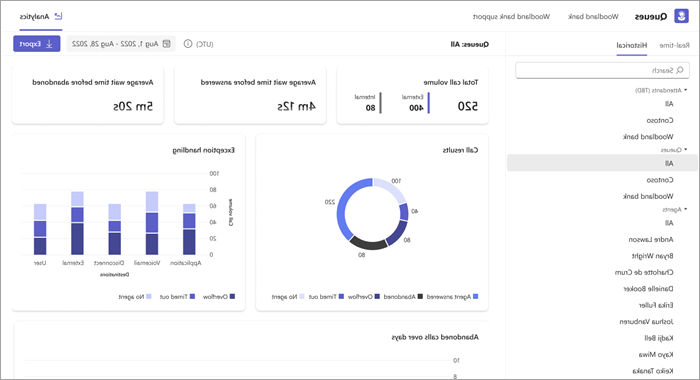Click the Abandoned calls over days heading

435,337
